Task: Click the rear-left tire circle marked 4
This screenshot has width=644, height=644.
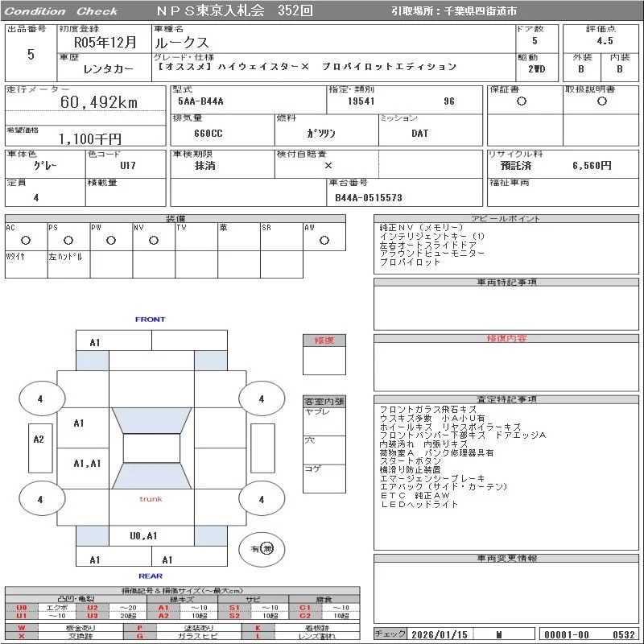Action: 40,499
